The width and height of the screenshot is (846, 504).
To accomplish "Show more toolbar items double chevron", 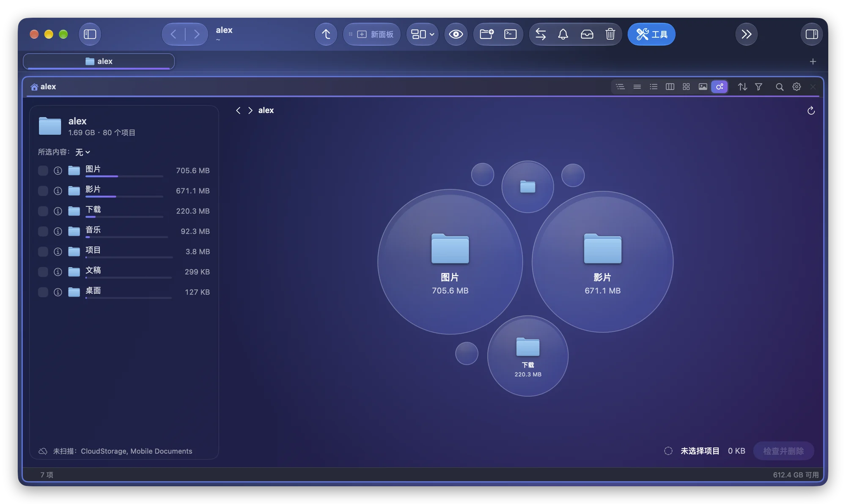I will pyautogui.click(x=747, y=34).
